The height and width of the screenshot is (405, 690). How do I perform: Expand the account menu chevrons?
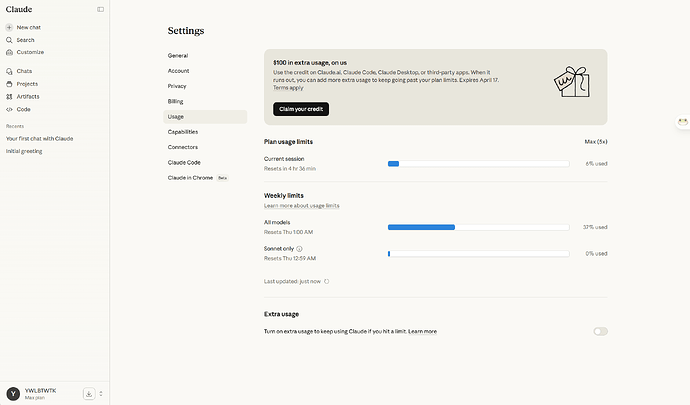click(101, 394)
